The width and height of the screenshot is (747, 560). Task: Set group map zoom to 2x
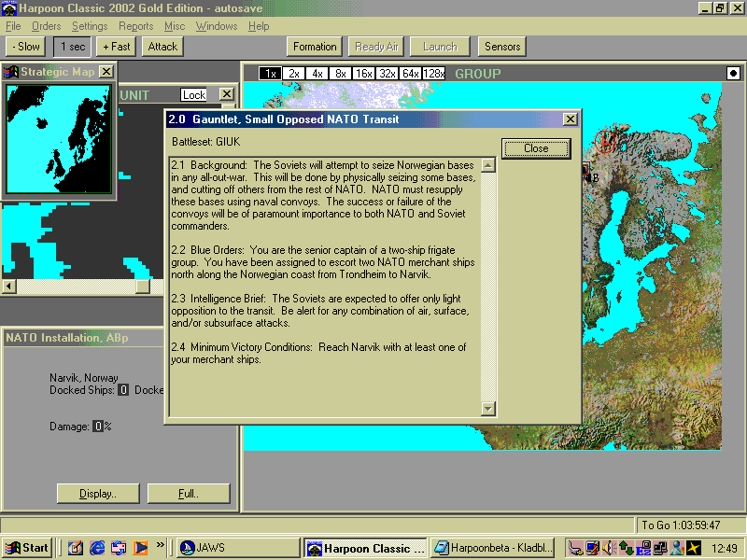click(x=293, y=74)
